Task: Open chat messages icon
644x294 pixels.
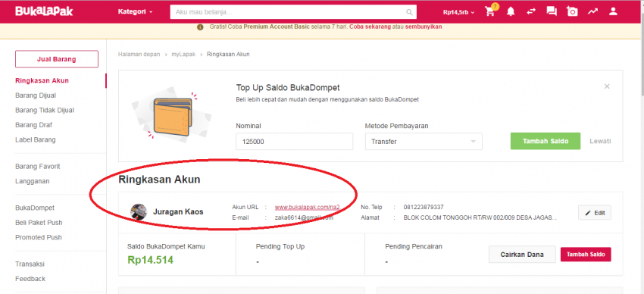Action: coord(552,11)
